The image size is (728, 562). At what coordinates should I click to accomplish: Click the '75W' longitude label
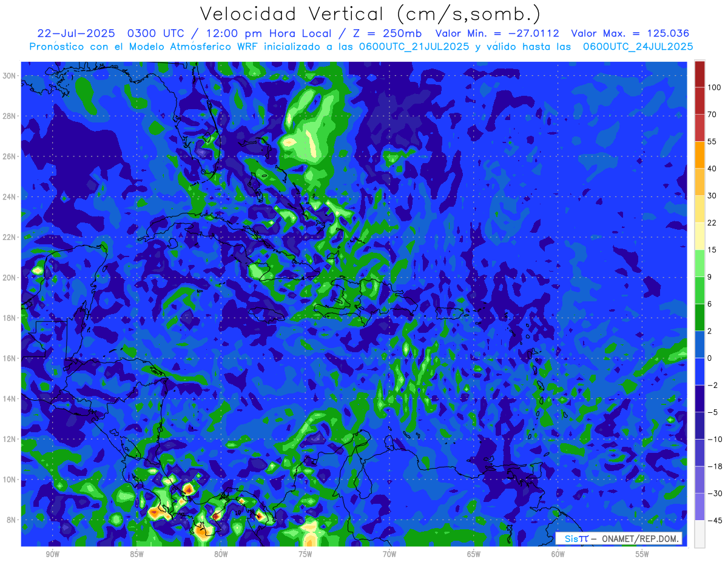pos(305,554)
